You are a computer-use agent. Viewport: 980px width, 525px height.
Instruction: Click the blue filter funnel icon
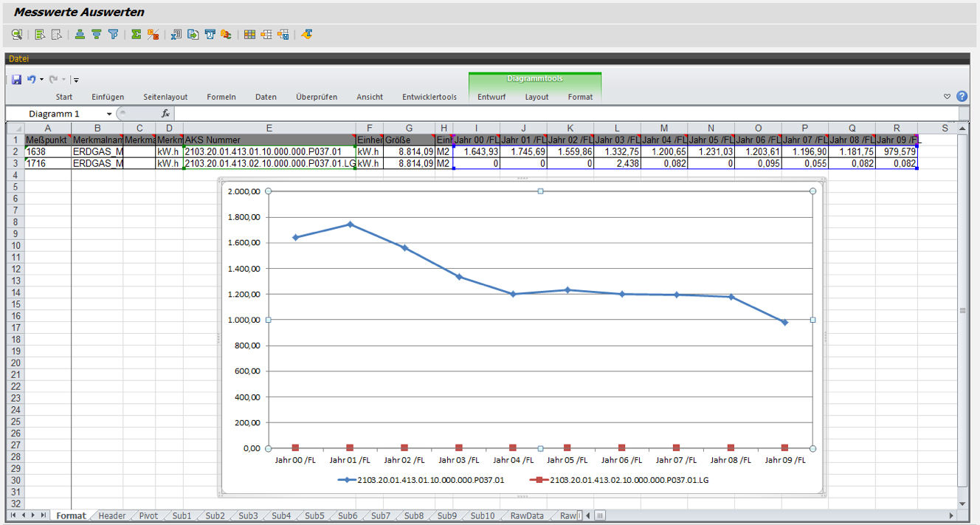coord(113,34)
